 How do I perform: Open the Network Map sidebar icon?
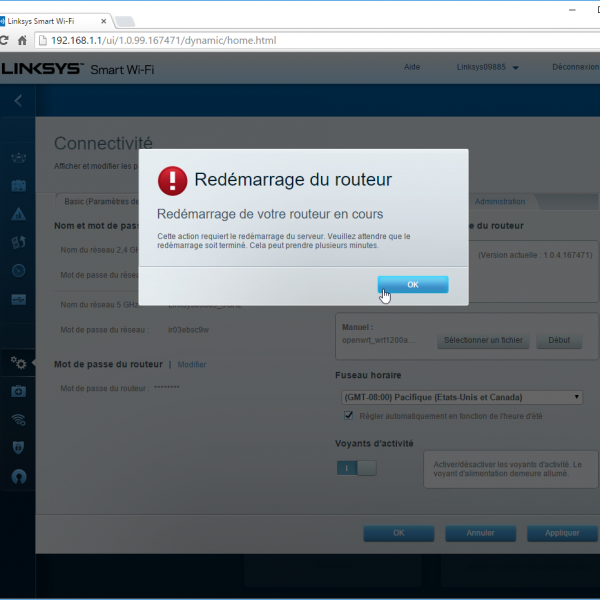pos(18,158)
